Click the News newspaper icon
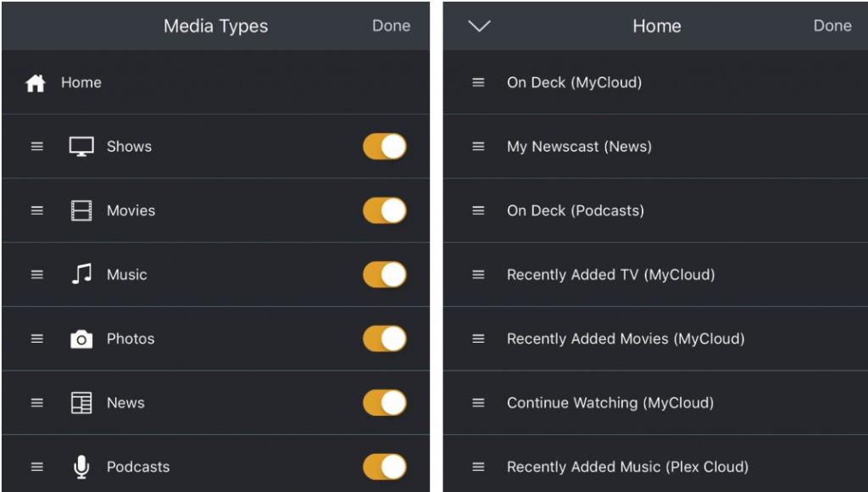The height and width of the screenshot is (492, 868). (81, 403)
